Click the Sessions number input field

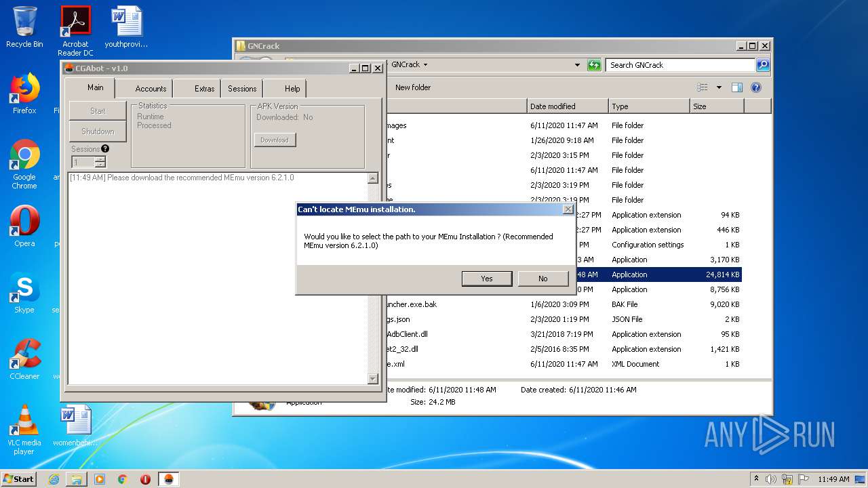[x=83, y=162]
